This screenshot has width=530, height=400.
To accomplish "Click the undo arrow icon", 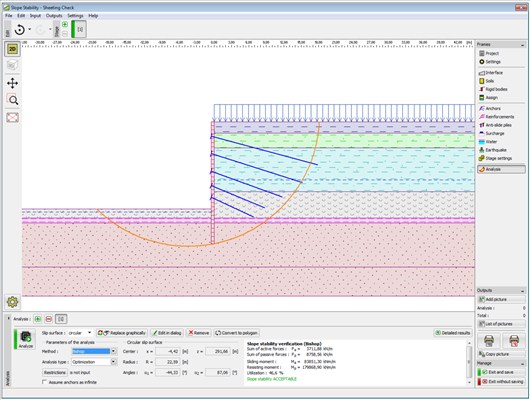I will coord(20,30).
